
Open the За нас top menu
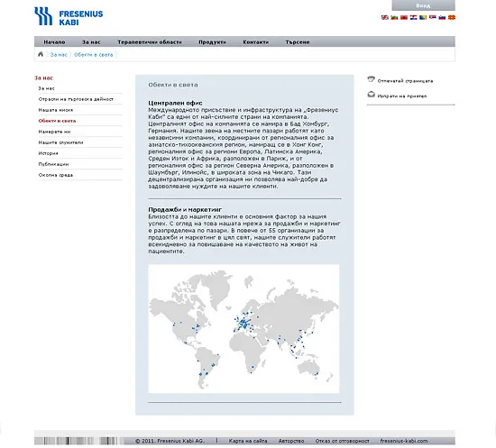click(x=91, y=42)
